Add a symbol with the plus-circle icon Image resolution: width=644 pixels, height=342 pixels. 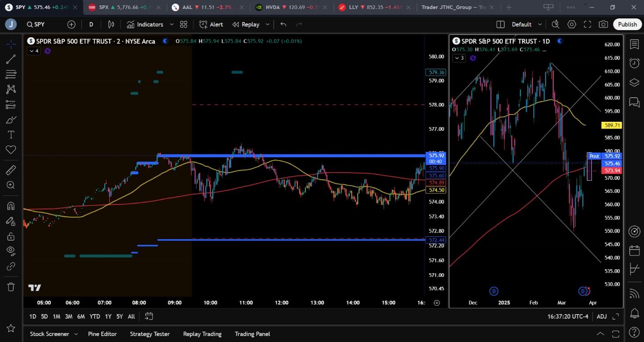[72, 24]
